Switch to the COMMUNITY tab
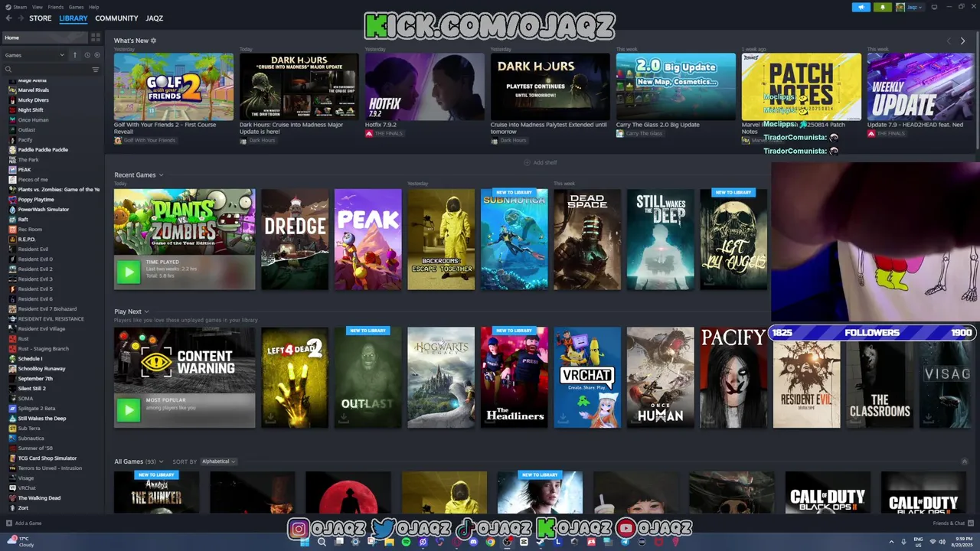Viewport: 980px width, 551px height. [x=116, y=18]
